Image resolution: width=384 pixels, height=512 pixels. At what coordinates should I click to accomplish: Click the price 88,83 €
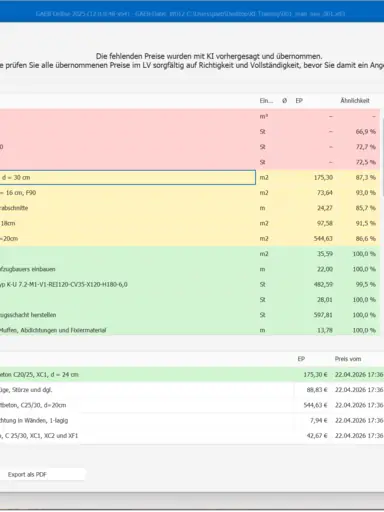pyautogui.click(x=317, y=390)
